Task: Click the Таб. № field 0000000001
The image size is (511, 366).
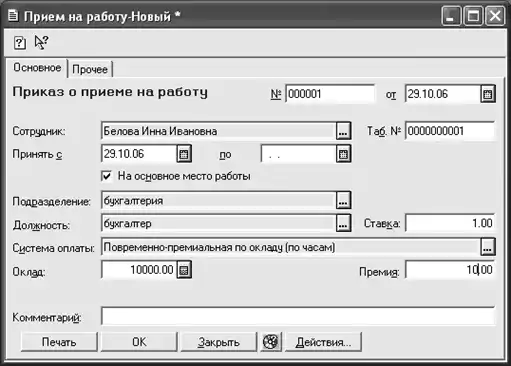Action: click(x=450, y=131)
